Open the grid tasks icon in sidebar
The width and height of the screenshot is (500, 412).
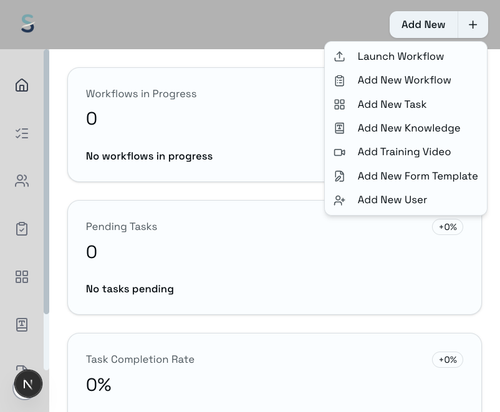pos(22,277)
